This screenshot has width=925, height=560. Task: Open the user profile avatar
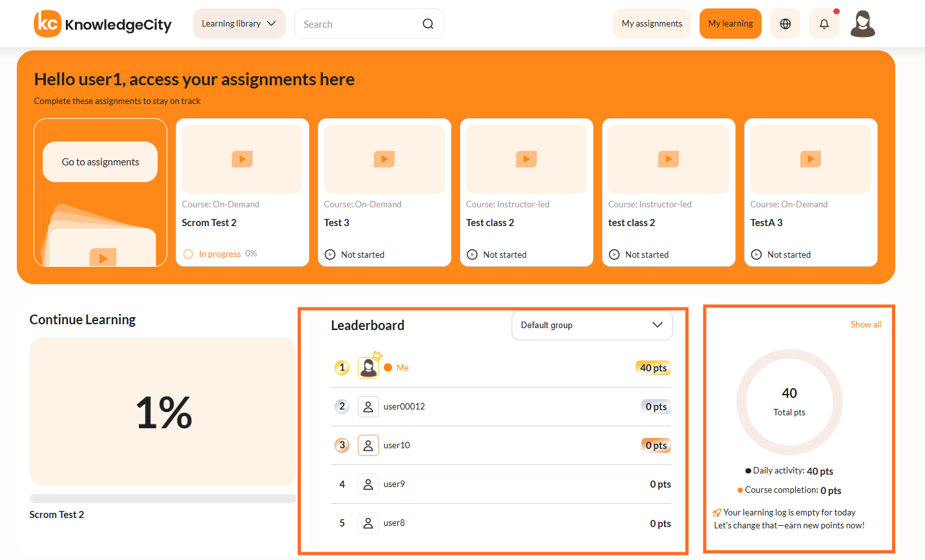pos(862,24)
